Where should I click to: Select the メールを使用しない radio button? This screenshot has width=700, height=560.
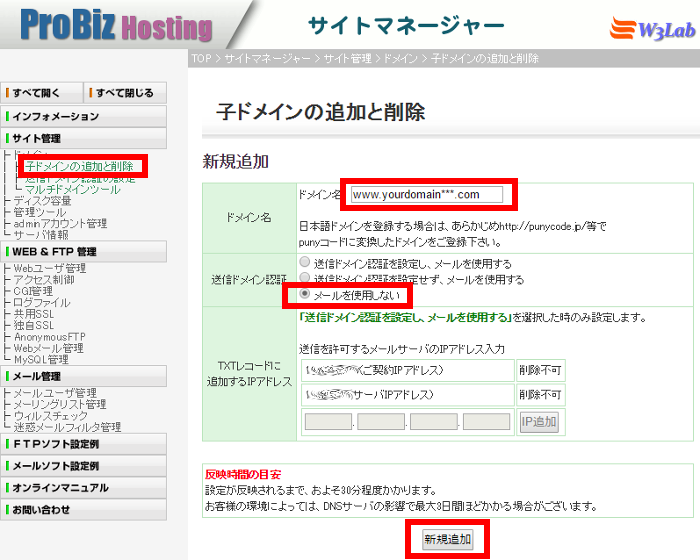point(304,295)
